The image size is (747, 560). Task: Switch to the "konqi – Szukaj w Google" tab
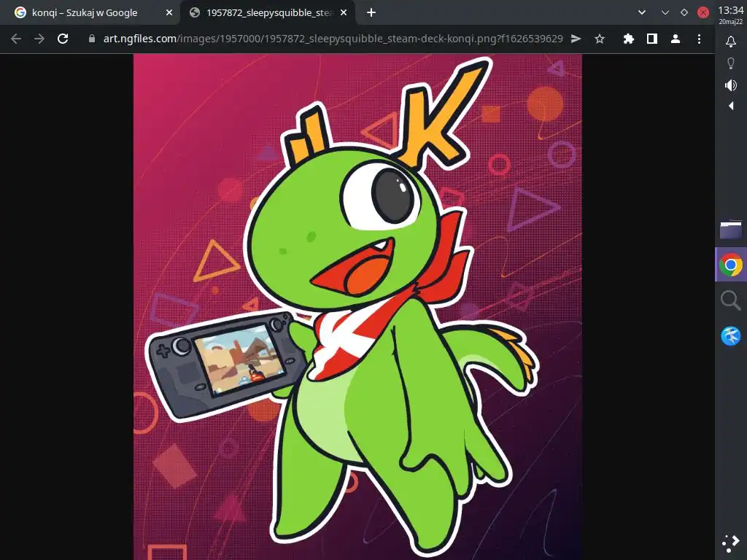(90, 13)
